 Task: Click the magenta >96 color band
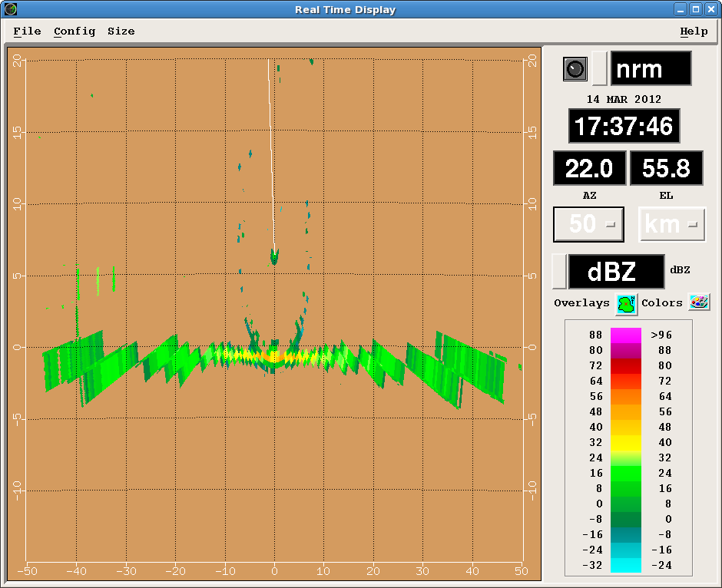pos(626,335)
